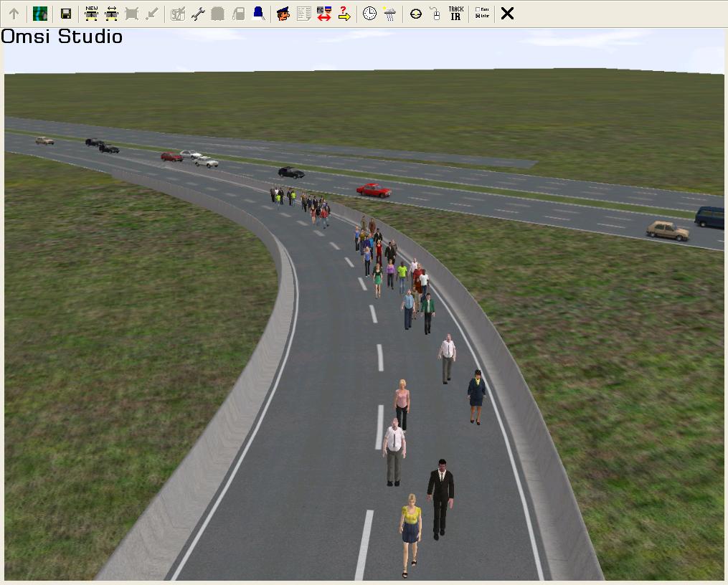Open the timetable list icon
Screen dimensions: 728x585
click(303, 14)
